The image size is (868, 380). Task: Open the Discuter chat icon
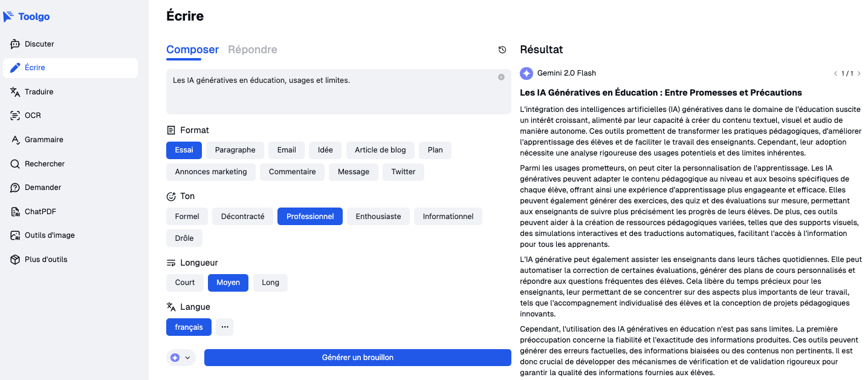[x=15, y=44]
